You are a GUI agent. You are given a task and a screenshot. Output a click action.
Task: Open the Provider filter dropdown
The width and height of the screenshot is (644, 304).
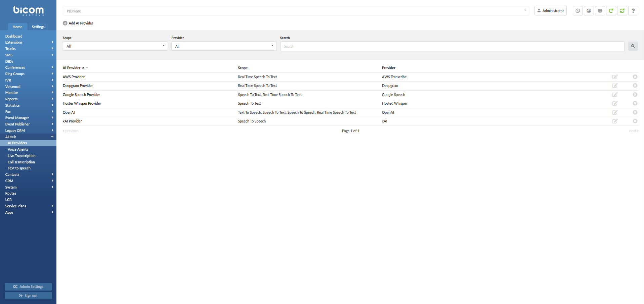224,46
